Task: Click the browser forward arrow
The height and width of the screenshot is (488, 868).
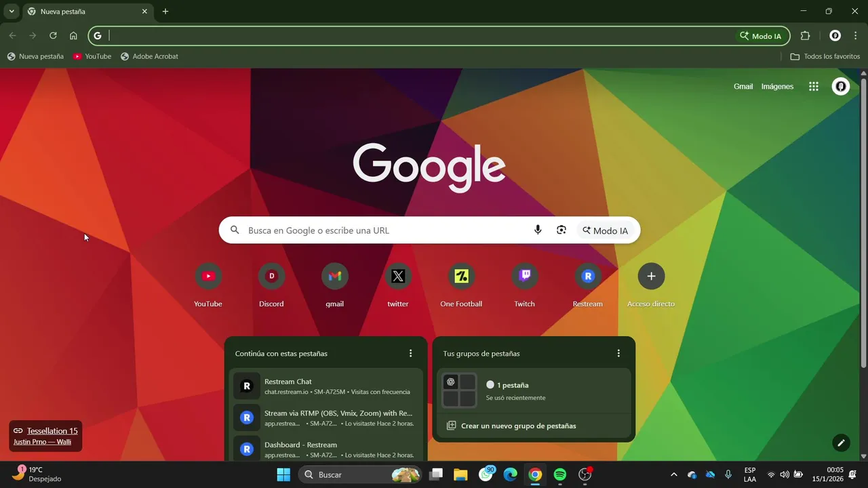Action: pyautogui.click(x=32, y=36)
